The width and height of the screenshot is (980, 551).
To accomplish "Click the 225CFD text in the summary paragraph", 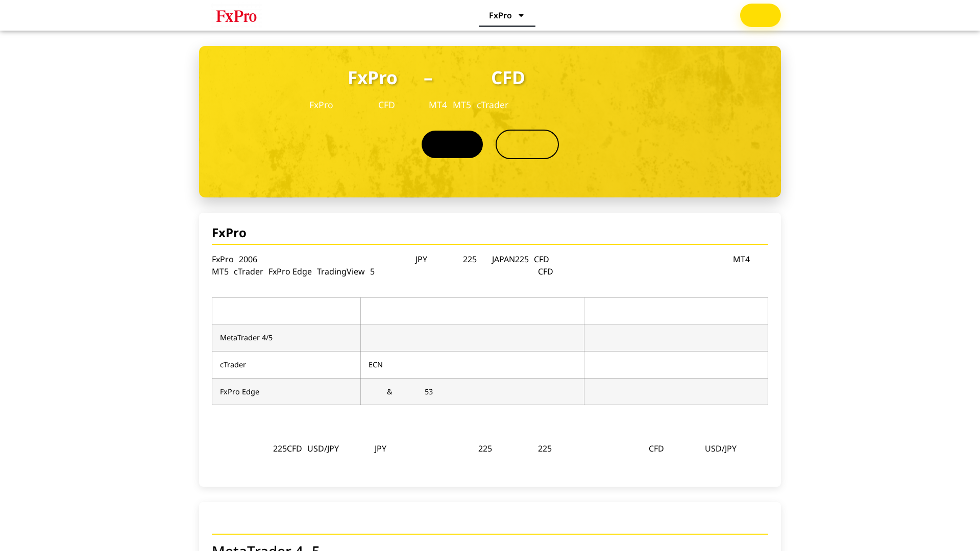I will coord(287,449).
